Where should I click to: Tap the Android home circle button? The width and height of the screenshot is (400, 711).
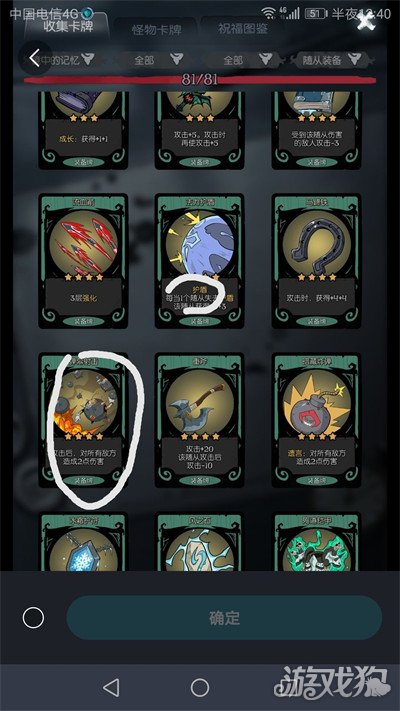[x=200, y=687]
